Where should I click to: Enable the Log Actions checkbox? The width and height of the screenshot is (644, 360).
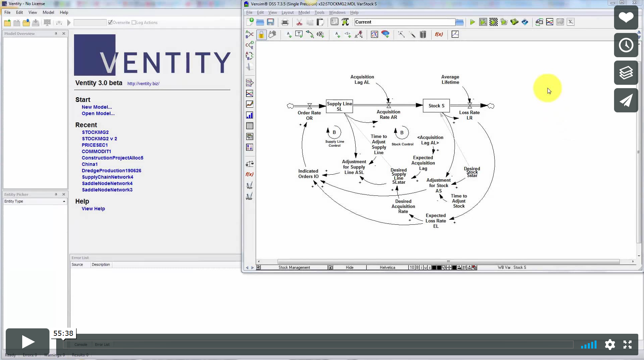pyautogui.click(x=134, y=23)
